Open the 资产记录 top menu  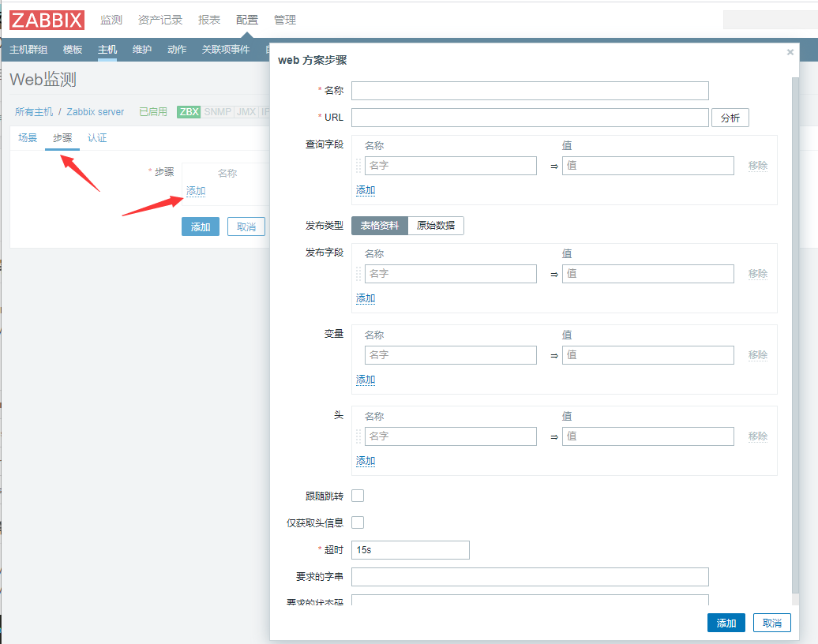point(160,20)
